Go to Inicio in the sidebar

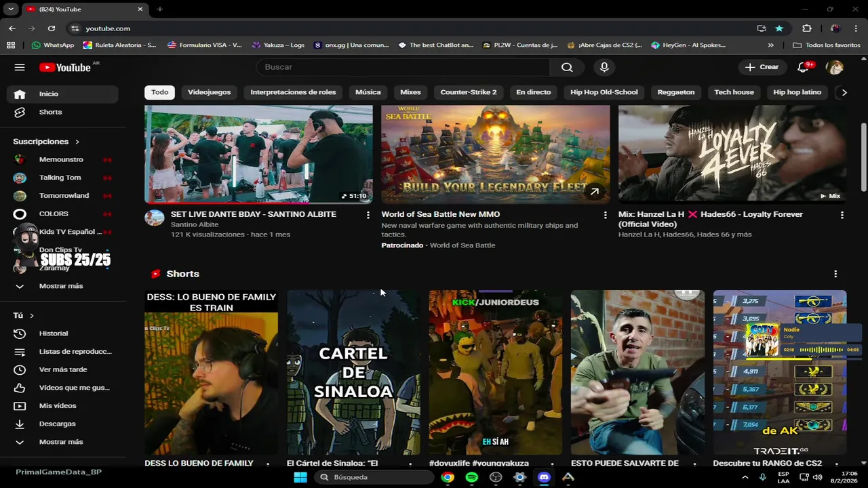(62, 94)
